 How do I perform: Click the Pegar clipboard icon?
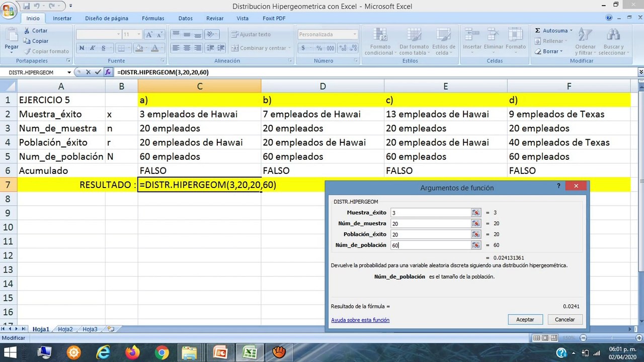pyautogui.click(x=11, y=34)
